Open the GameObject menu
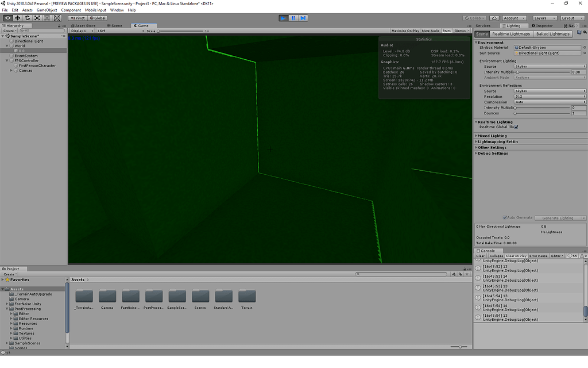Screen dimensions: 588x368 [46, 10]
